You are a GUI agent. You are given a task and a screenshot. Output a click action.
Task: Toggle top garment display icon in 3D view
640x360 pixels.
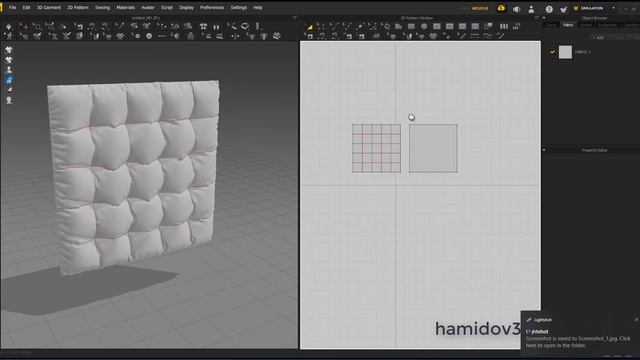(9, 50)
